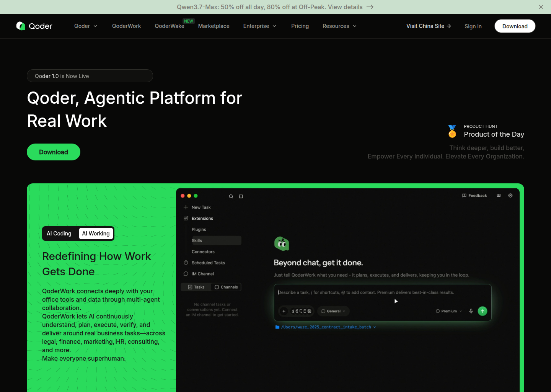The image size is (551, 392).
Task: Expand the Resources dropdown
Action: 339,26
